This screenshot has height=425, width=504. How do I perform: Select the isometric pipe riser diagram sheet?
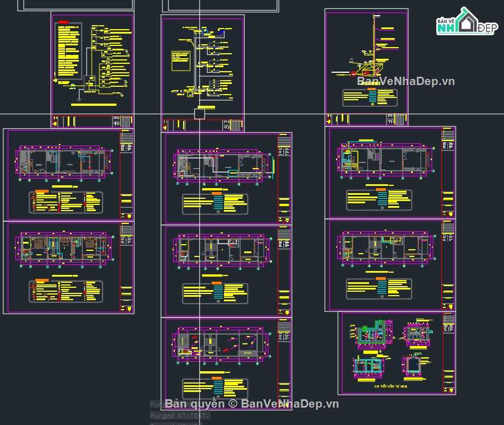point(366,67)
